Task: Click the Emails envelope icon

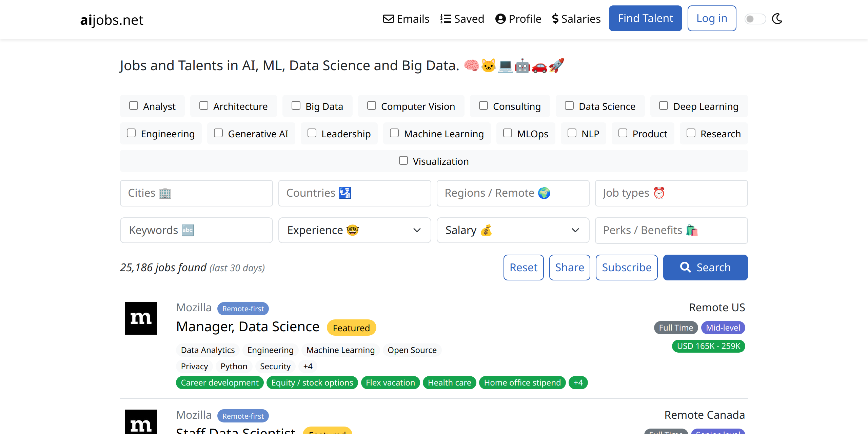Action: click(x=388, y=19)
